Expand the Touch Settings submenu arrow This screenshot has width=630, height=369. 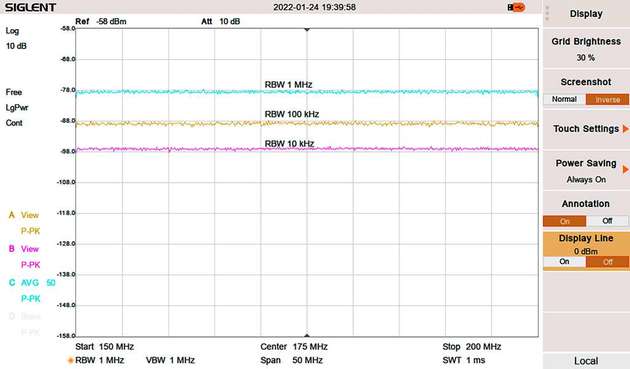[625, 129]
